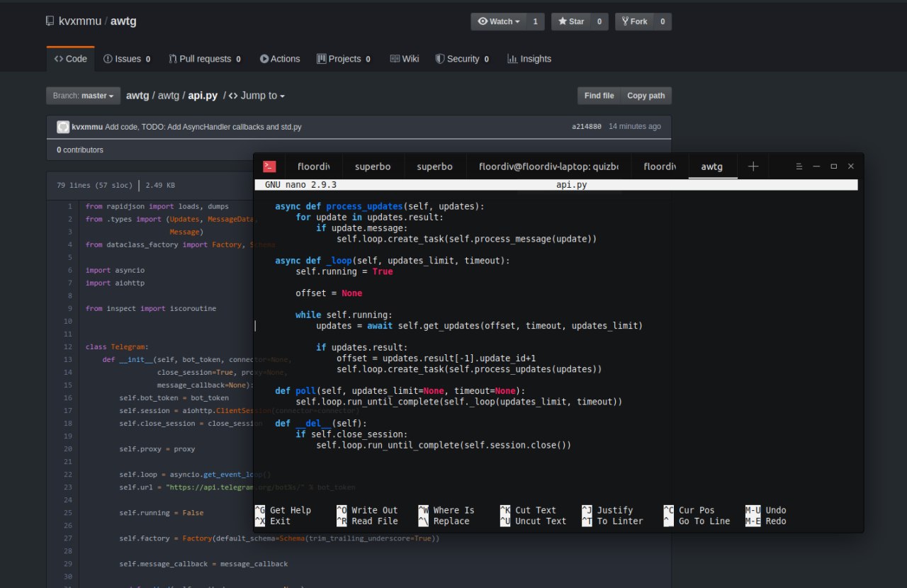Open the Issues tab
The image size is (907, 588).
127,59
